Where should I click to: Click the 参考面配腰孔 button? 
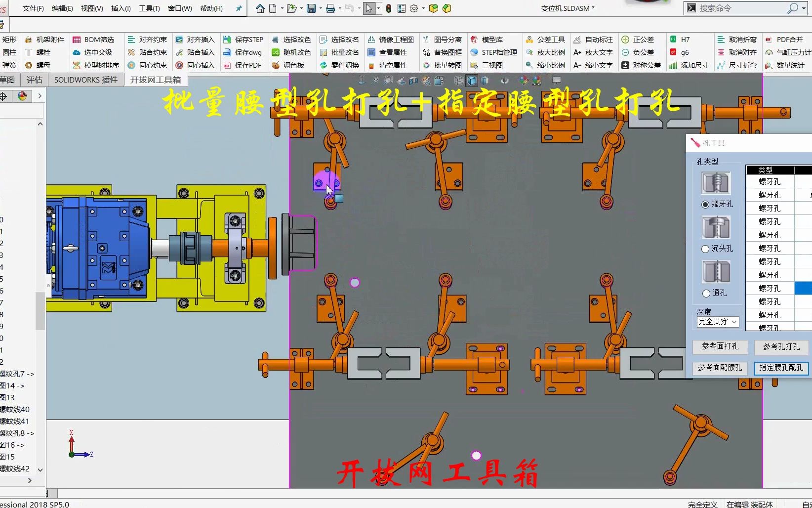click(x=720, y=368)
